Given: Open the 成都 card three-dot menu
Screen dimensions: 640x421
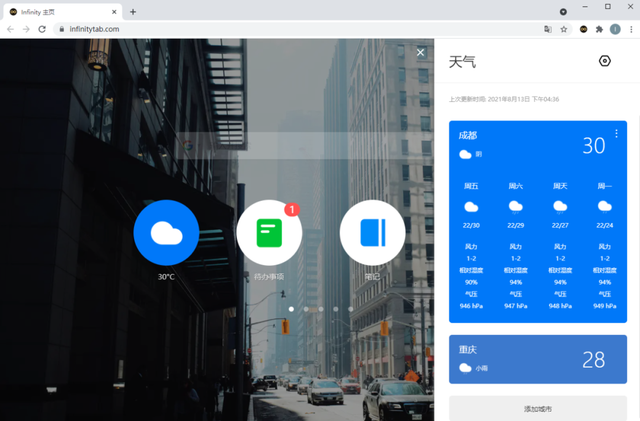Looking at the screenshot, I should click(x=616, y=134).
